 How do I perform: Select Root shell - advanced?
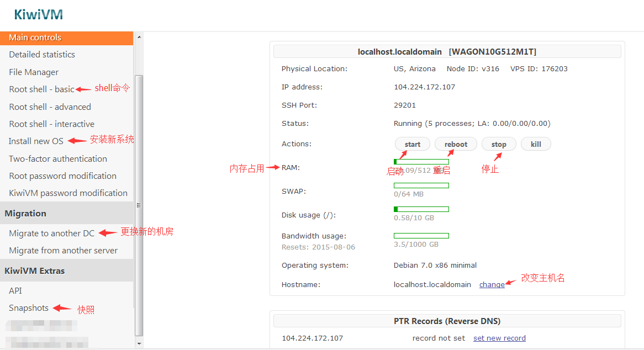(50, 107)
